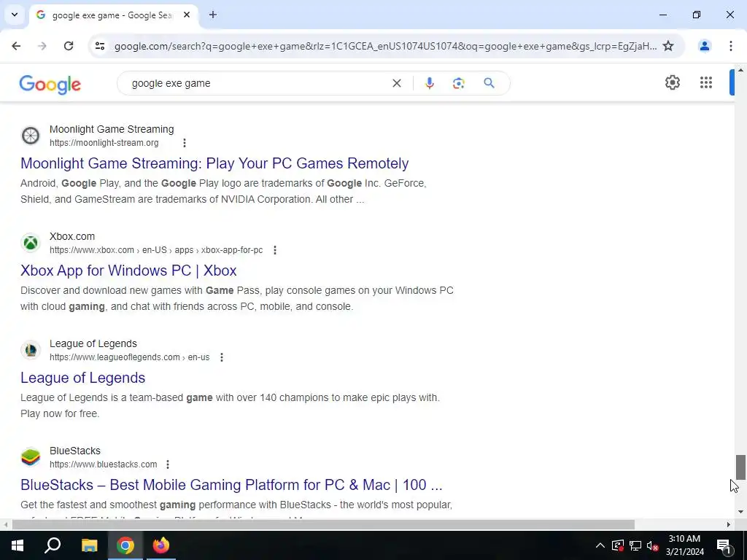This screenshot has width=747, height=560.
Task: Click scrollbar down arrow
Action: coord(740,512)
